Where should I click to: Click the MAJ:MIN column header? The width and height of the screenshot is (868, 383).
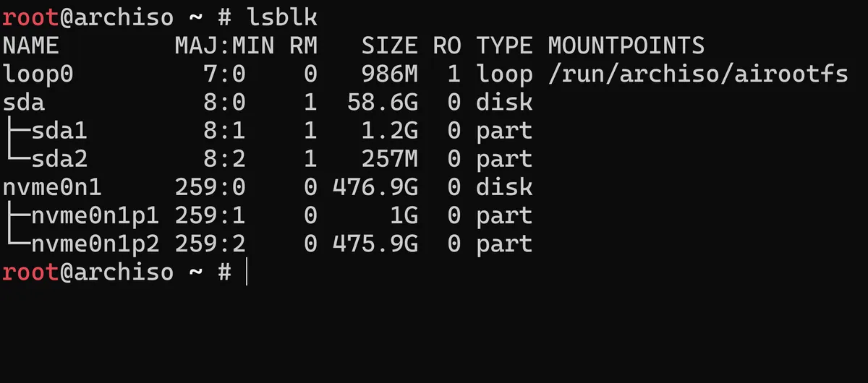click(225, 46)
